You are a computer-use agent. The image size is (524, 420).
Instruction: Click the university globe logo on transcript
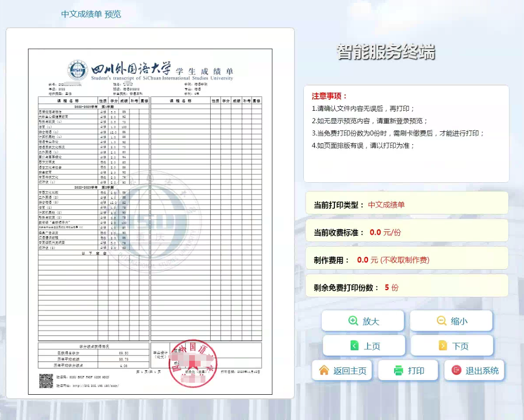tap(77, 71)
